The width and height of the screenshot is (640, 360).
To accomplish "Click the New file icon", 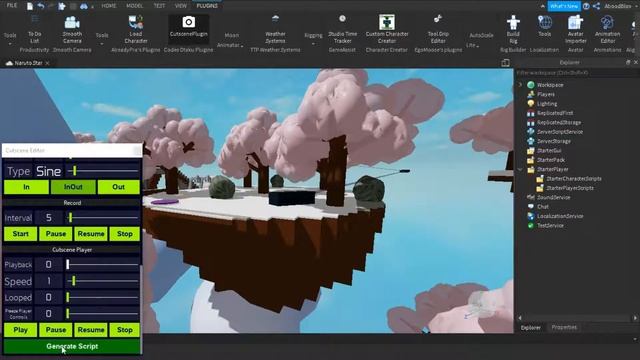I will [x=30, y=6].
